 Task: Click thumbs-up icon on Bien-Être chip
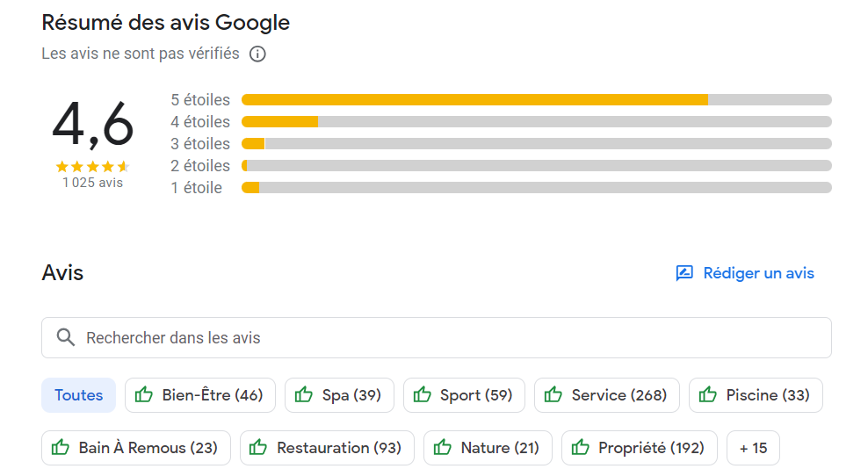pos(144,394)
